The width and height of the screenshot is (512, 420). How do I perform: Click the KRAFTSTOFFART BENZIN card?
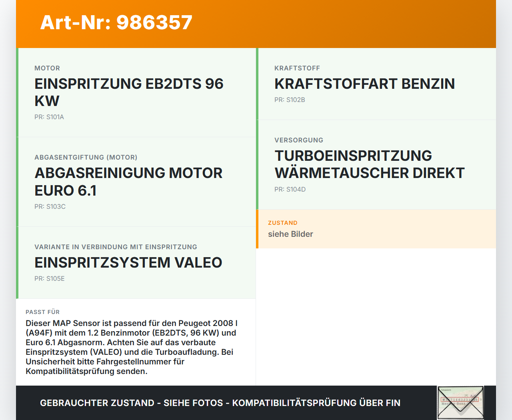tap(364, 84)
